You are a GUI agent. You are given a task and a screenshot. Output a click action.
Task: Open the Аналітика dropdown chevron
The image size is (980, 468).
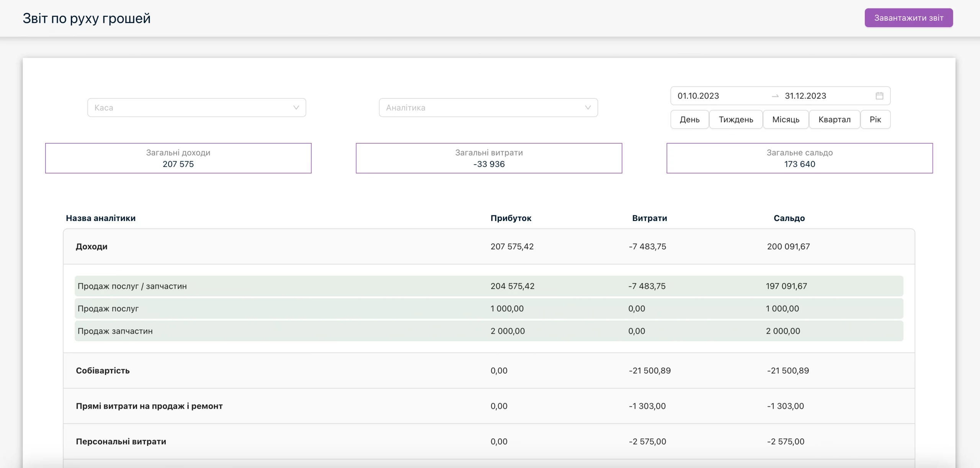tap(588, 108)
